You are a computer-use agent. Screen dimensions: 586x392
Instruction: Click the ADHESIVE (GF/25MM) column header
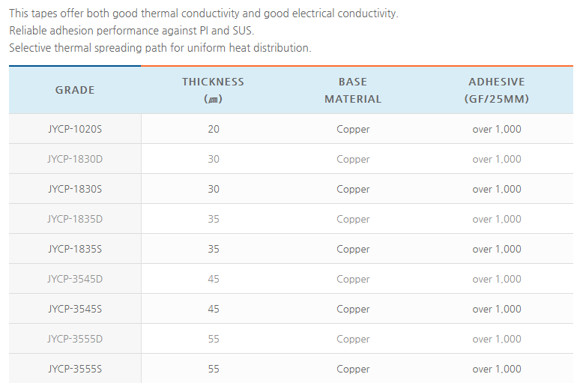[496, 90]
